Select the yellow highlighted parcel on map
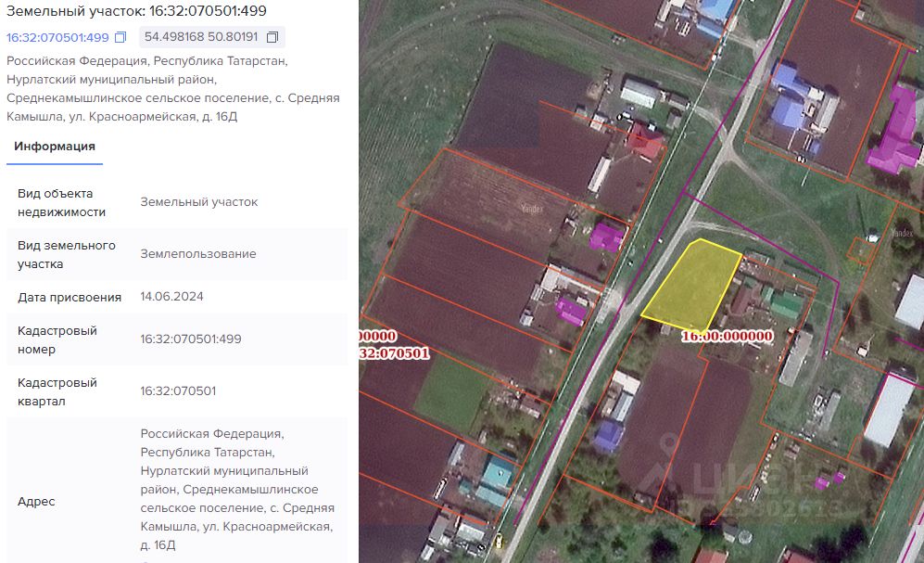Image resolution: width=924 pixels, height=563 pixels. pos(691,285)
